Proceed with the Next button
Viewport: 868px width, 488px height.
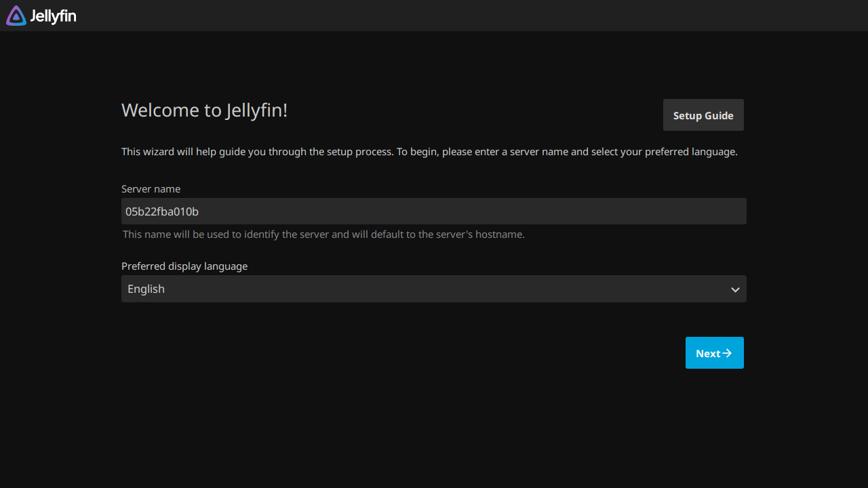[x=714, y=353]
